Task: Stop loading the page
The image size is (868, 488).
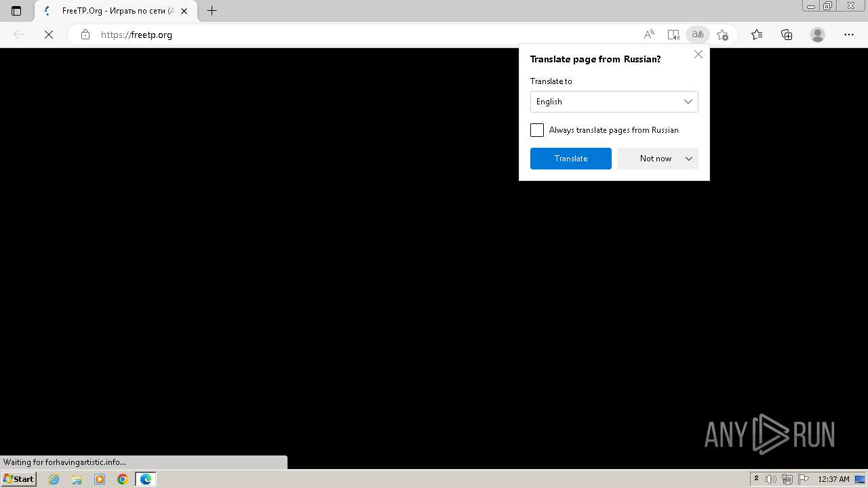Action: [x=49, y=35]
